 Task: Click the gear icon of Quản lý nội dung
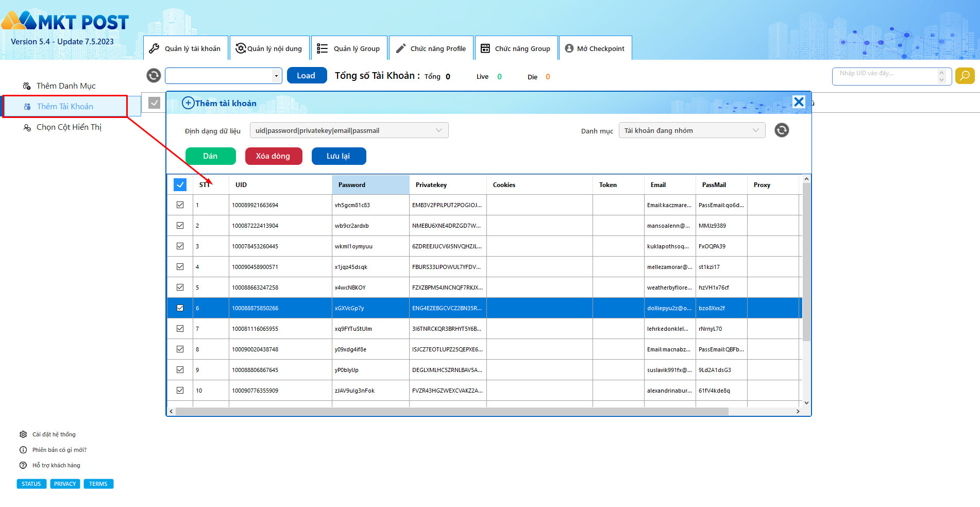coord(241,48)
